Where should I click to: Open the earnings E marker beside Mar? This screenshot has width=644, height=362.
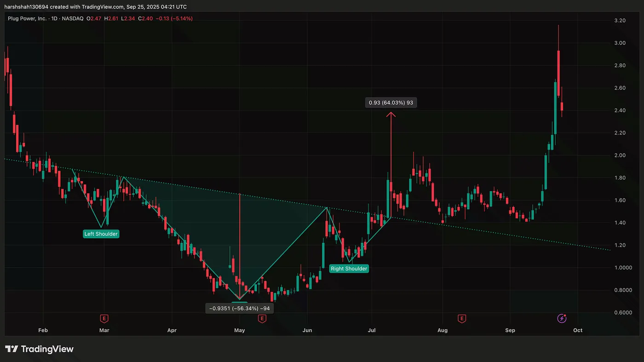[x=104, y=318]
